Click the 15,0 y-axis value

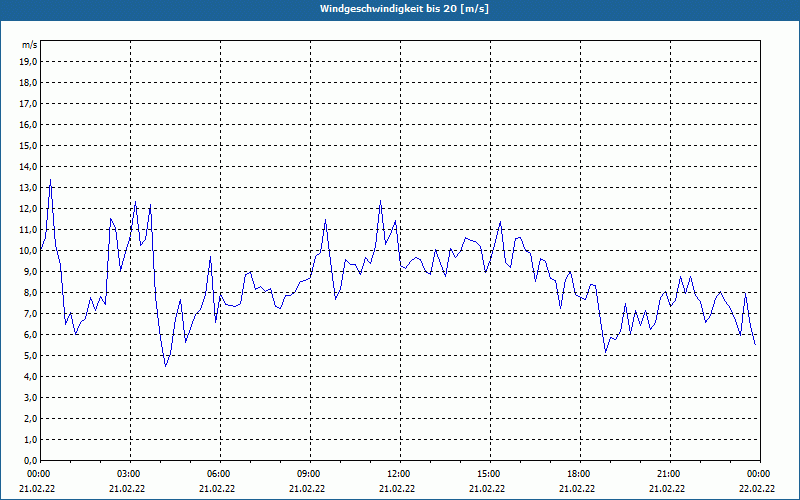pos(29,145)
